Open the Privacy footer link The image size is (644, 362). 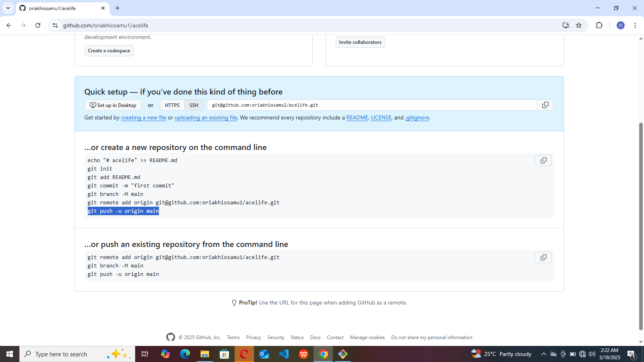pyautogui.click(x=254, y=337)
